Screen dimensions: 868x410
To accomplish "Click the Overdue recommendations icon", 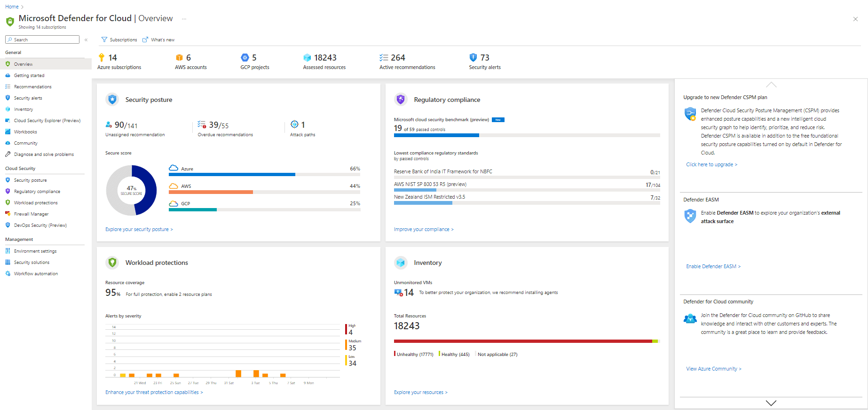I will (202, 124).
